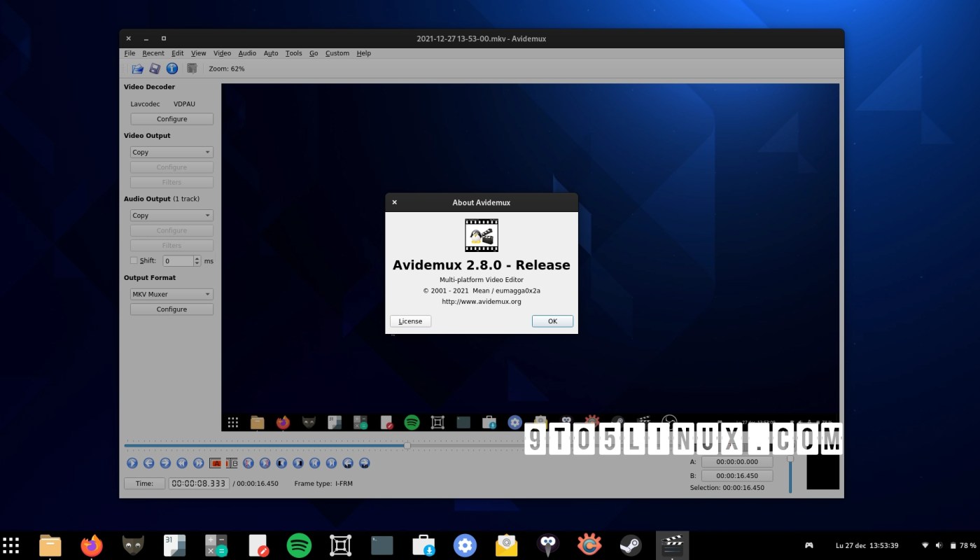
Task: Click marker A time button 00:00:00.000
Action: (737, 462)
